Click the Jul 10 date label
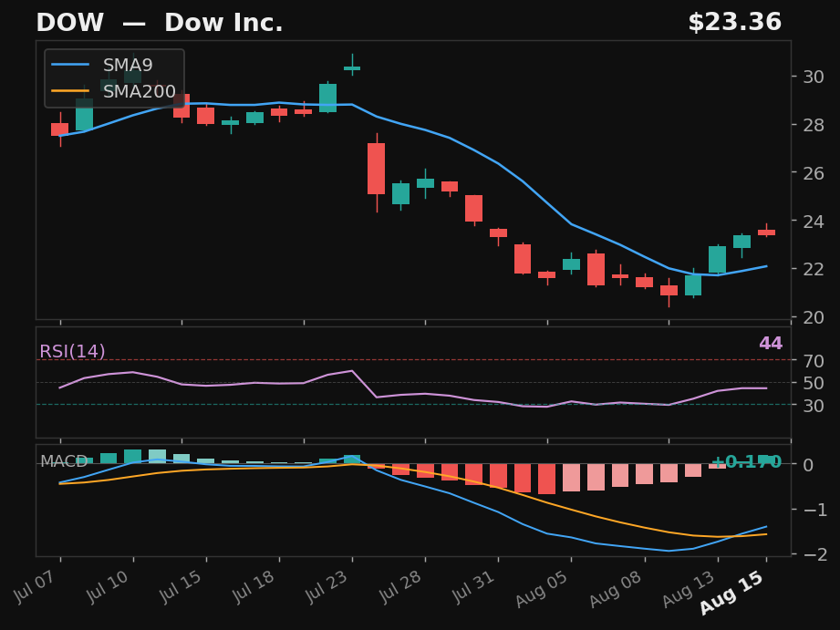 point(109,586)
